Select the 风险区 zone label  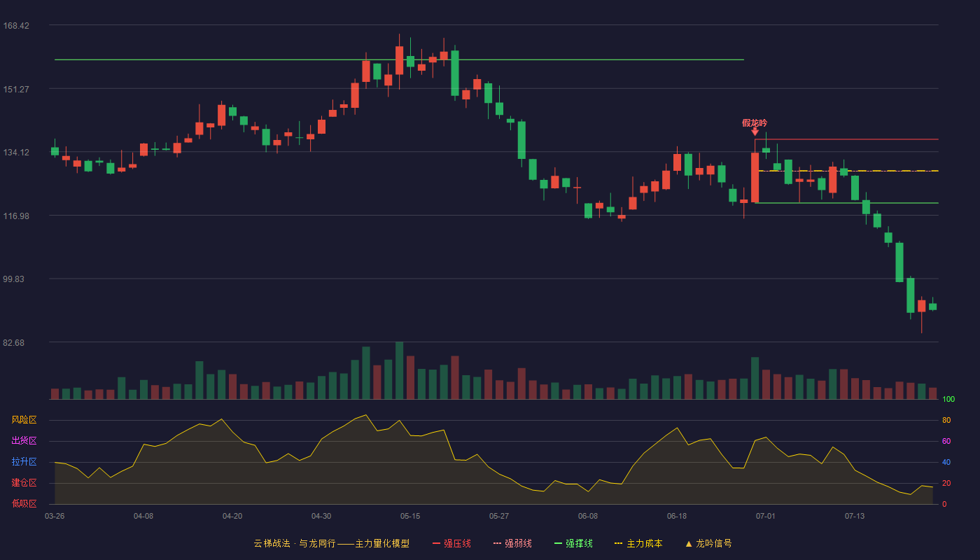click(x=24, y=420)
